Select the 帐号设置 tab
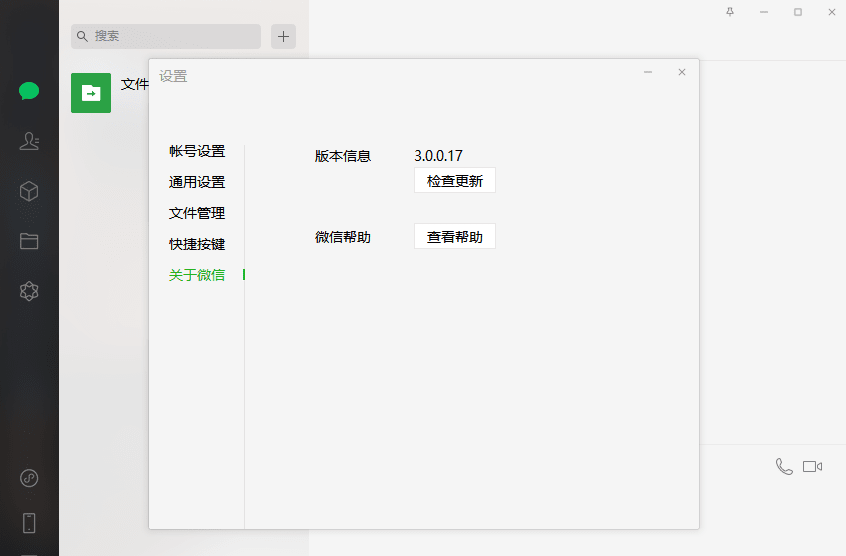Viewport: 846px width, 556px height. pos(197,151)
